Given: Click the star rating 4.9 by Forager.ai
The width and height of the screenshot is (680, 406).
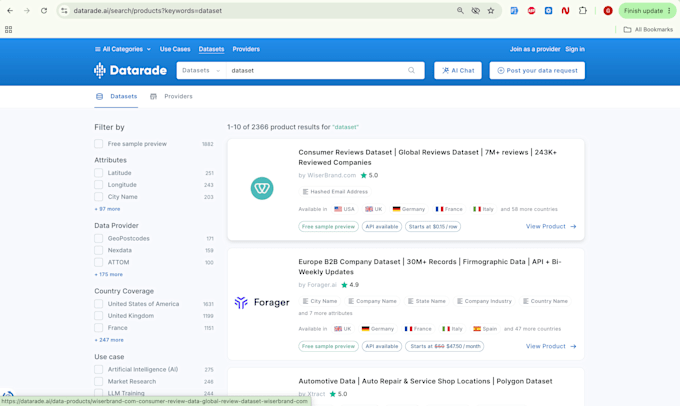Looking at the screenshot, I should (x=350, y=285).
